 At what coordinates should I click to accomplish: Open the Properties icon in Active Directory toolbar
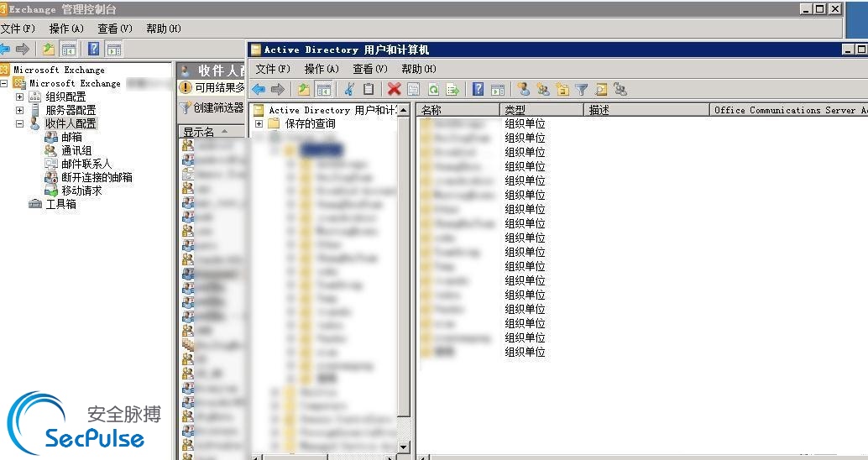pos(414,89)
